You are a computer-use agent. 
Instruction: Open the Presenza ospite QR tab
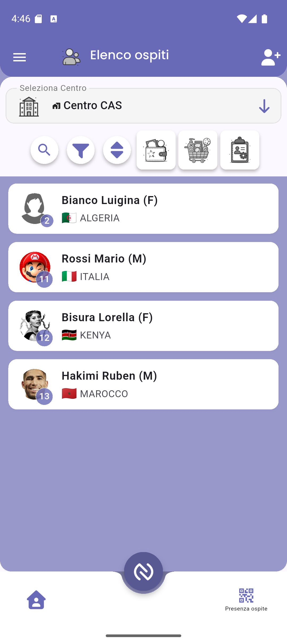[246, 600]
